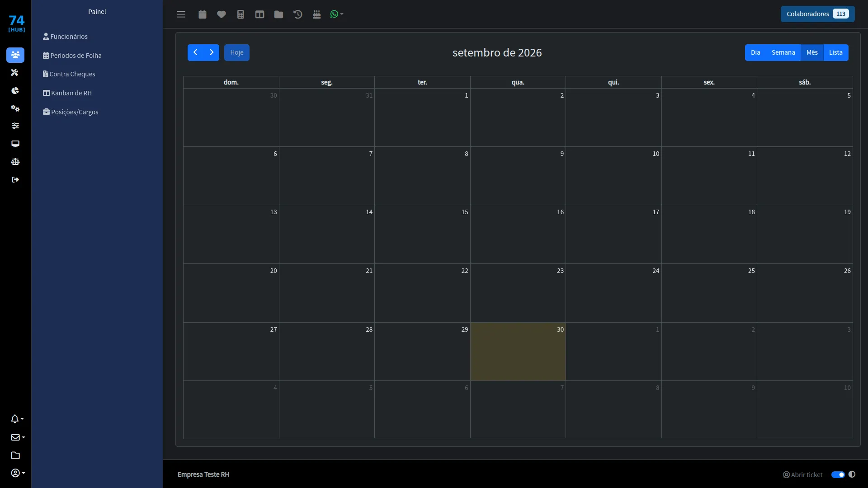Open Kanban de RH menu item

coord(67,93)
